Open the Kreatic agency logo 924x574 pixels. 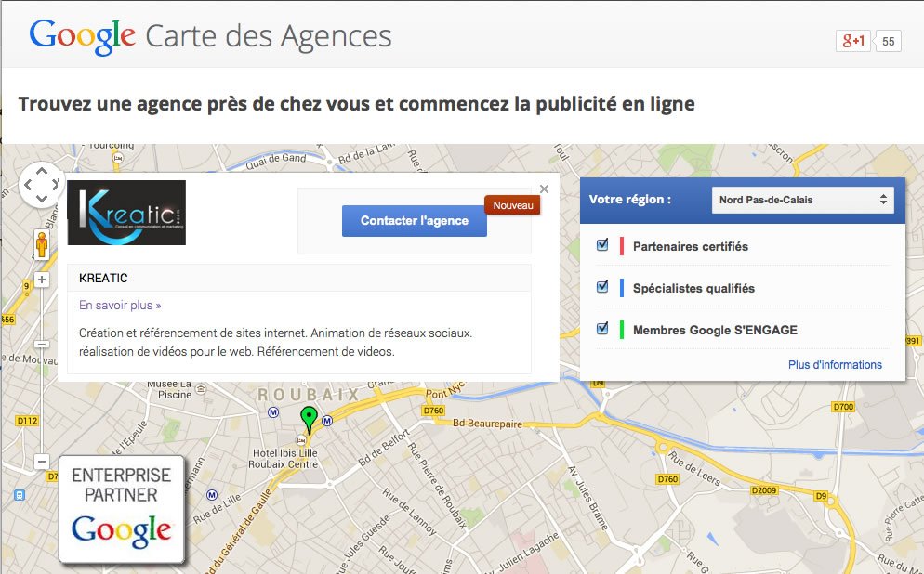click(126, 213)
